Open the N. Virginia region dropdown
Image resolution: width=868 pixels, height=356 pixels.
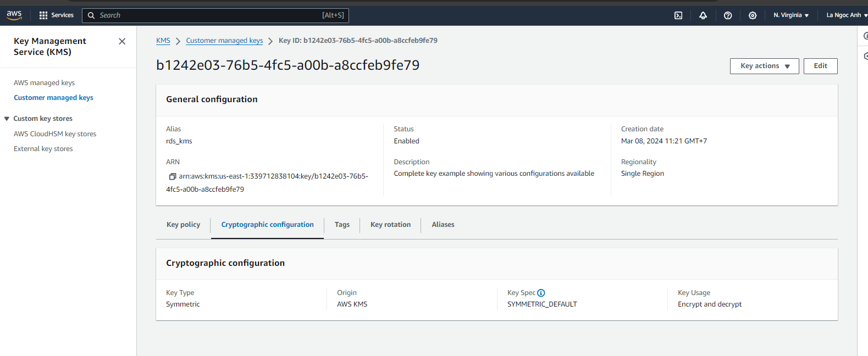coord(791,15)
